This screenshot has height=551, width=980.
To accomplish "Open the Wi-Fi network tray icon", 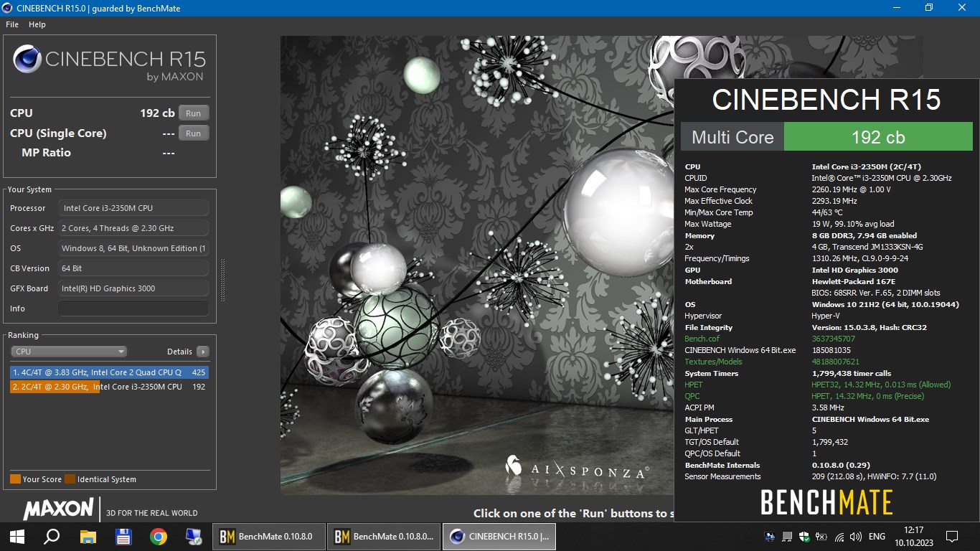I will (x=839, y=536).
